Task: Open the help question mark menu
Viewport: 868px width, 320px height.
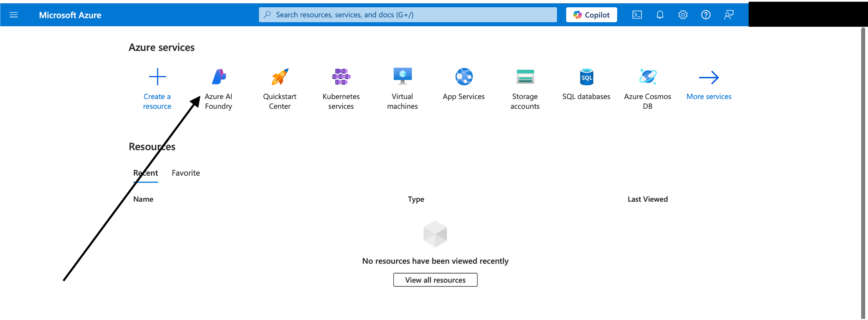Action: [706, 15]
